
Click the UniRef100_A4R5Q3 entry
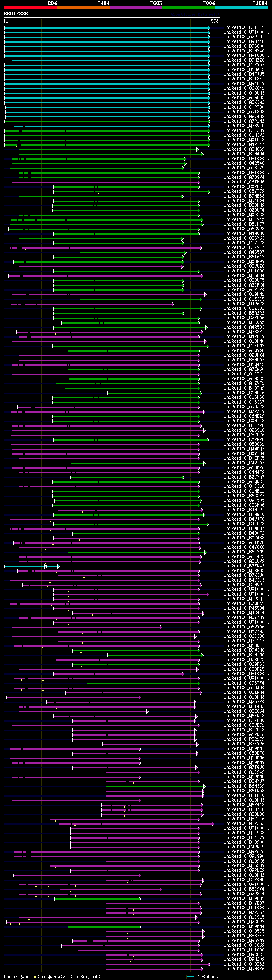pyautogui.click(x=244, y=327)
